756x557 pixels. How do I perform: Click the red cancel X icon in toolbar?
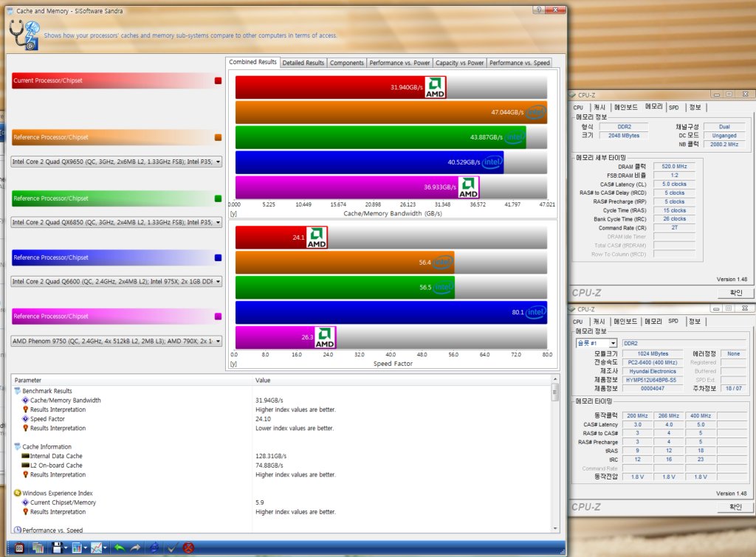[x=188, y=548]
